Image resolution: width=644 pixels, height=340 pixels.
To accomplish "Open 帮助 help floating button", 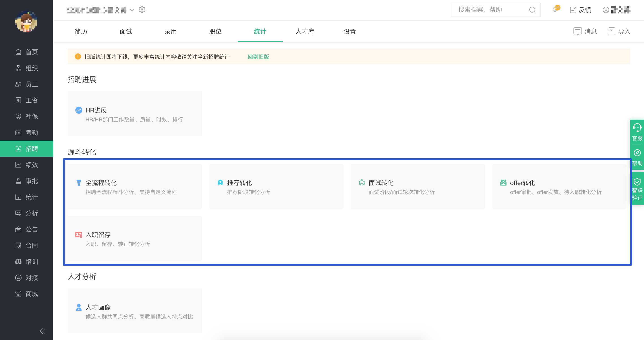I will click(637, 158).
